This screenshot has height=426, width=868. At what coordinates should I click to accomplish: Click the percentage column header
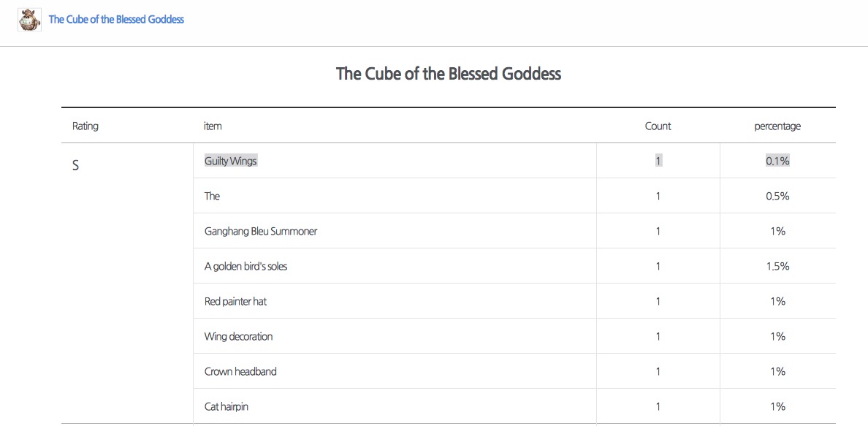777,126
